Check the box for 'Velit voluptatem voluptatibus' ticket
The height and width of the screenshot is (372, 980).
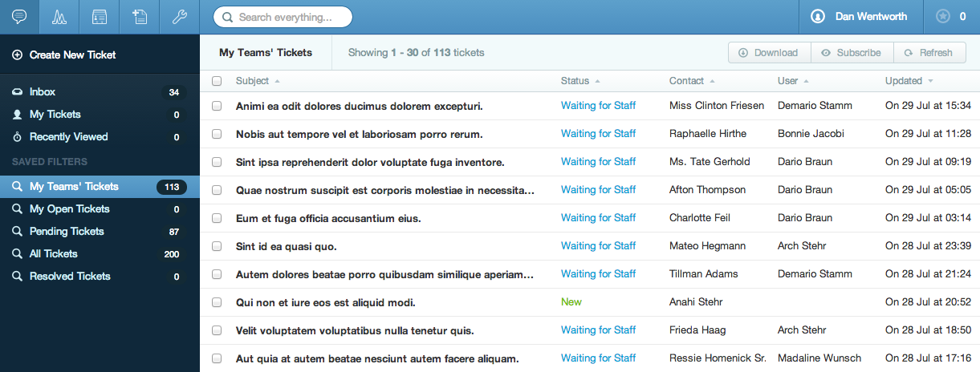tap(217, 330)
